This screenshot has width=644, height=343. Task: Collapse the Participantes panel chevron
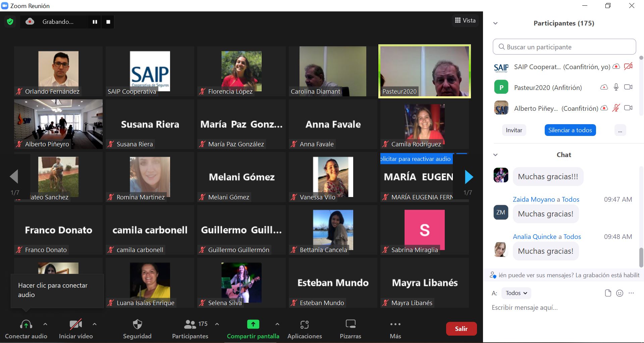coord(495,23)
